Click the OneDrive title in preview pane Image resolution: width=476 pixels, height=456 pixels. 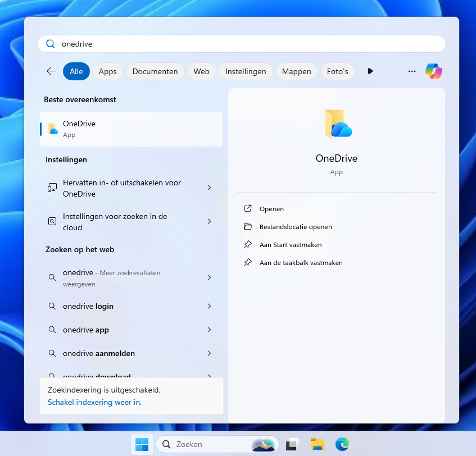[x=337, y=158]
